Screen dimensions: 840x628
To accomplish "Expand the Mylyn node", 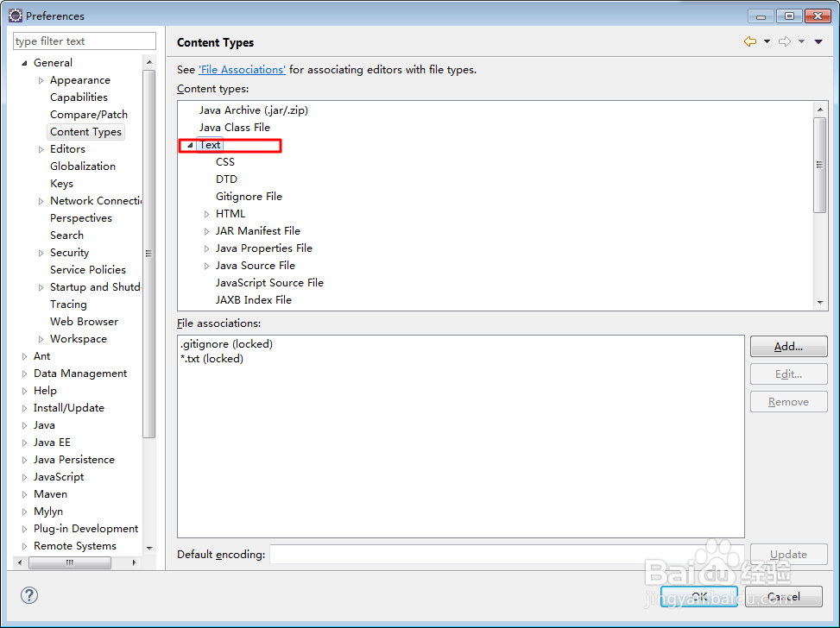I will click(x=24, y=512).
